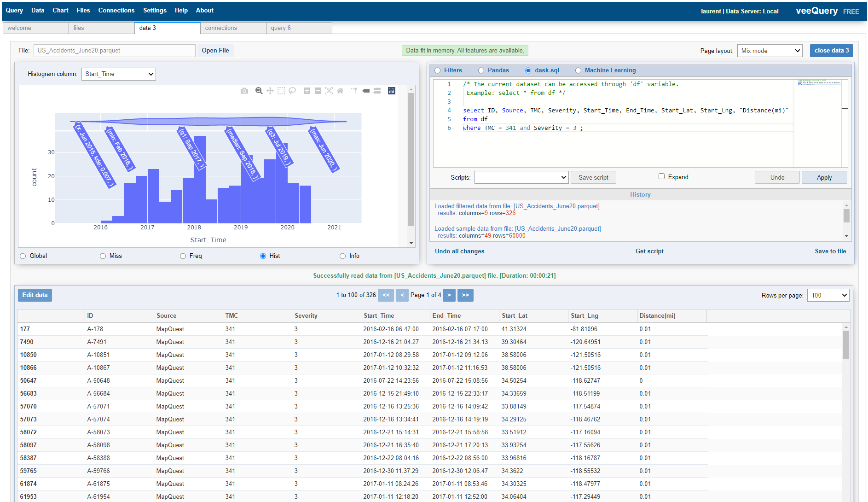Open the Histogram column dropdown
The width and height of the screenshot is (868, 502).
[x=119, y=74]
